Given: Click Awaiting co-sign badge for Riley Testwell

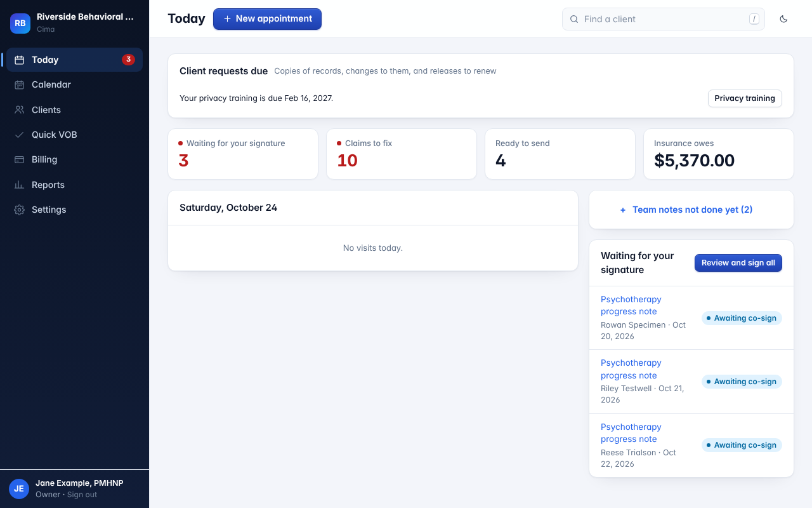Looking at the screenshot, I should [x=742, y=382].
